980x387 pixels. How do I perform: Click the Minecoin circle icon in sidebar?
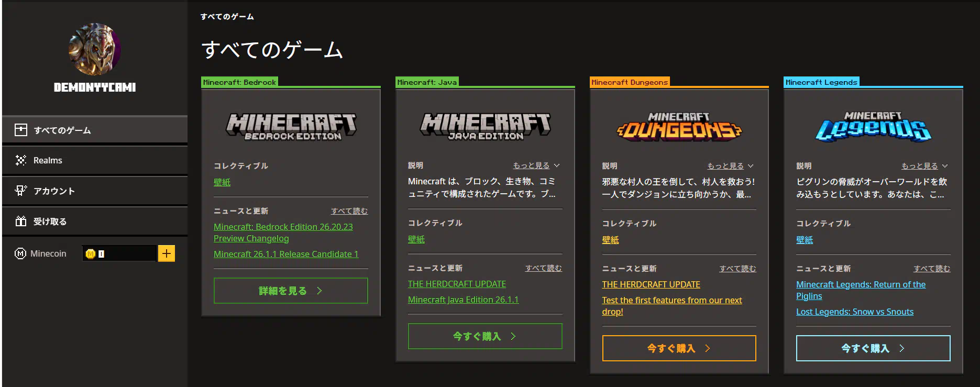click(20, 253)
